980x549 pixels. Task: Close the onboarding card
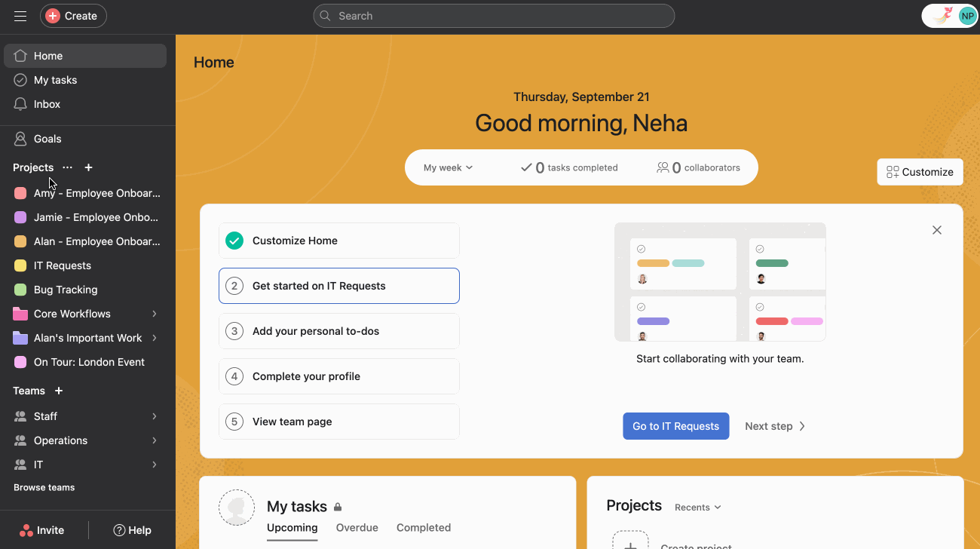(x=937, y=230)
